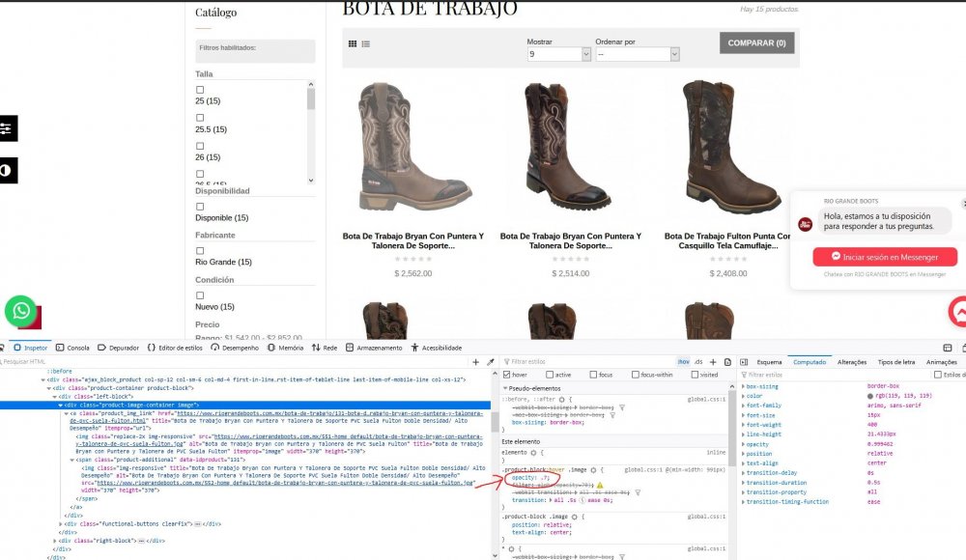The width and height of the screenshot is (966, 560).
Task: Toggle .hov pseudo-class panel button
Action: [684, 362]
